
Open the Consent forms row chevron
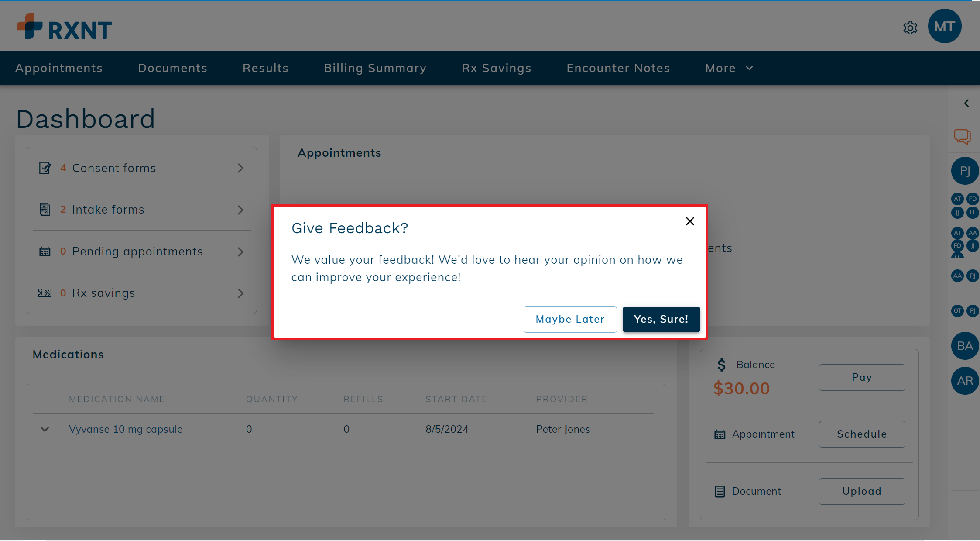point(240,168)
